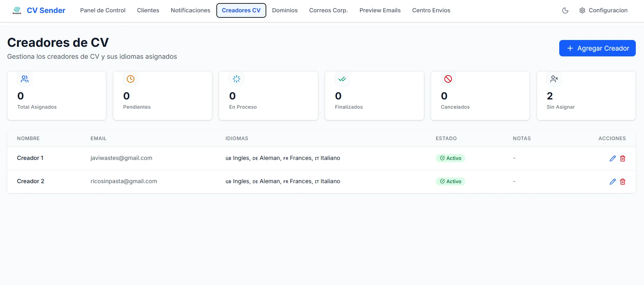
Task: Click the EMAIL column header
Action: tap(98, 138)
